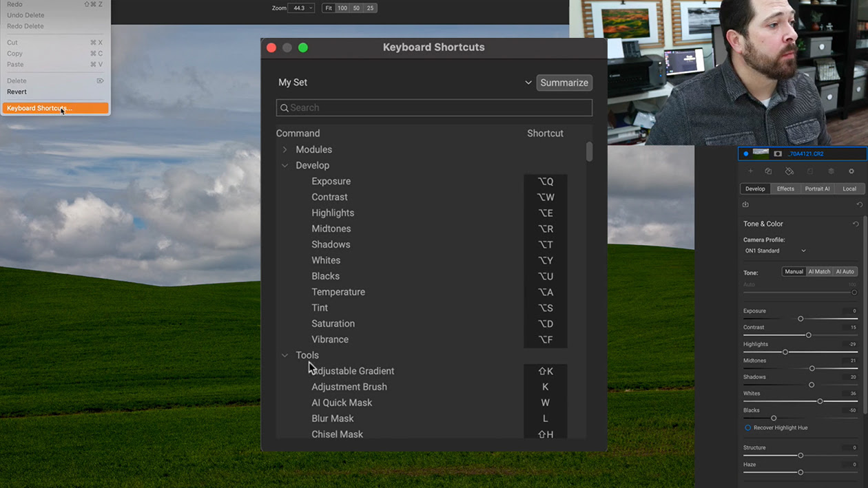The height and width of the screenshot is (488, 868).
Task: Click the layer settings gear icon
Action: [x=851, y=171]
